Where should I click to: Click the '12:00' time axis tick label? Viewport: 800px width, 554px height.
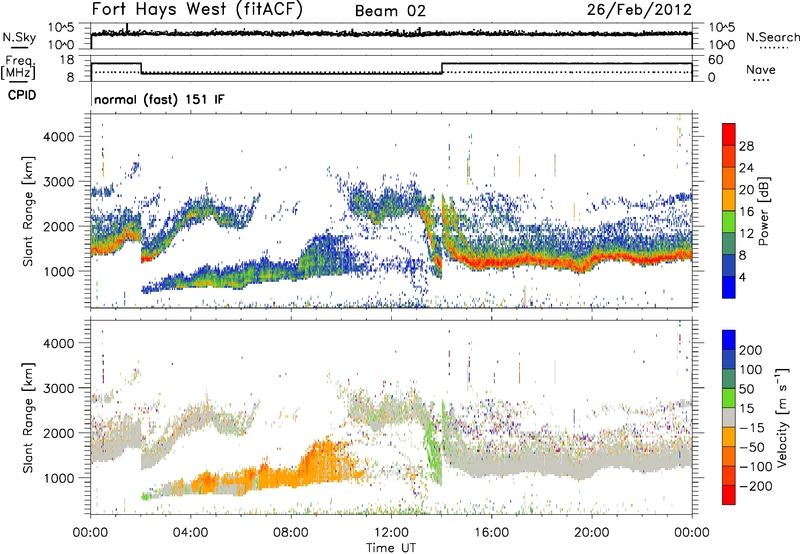(x=391, y=533)
